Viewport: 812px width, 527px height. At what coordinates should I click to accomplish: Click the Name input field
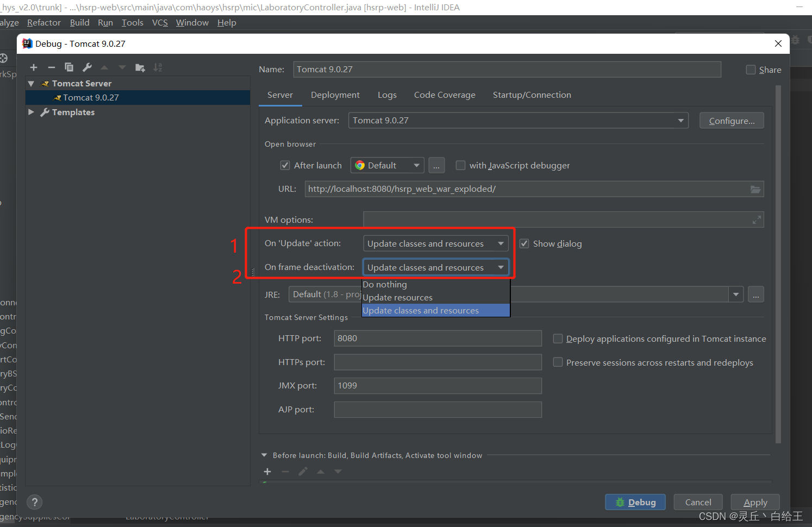click(507, 70)
